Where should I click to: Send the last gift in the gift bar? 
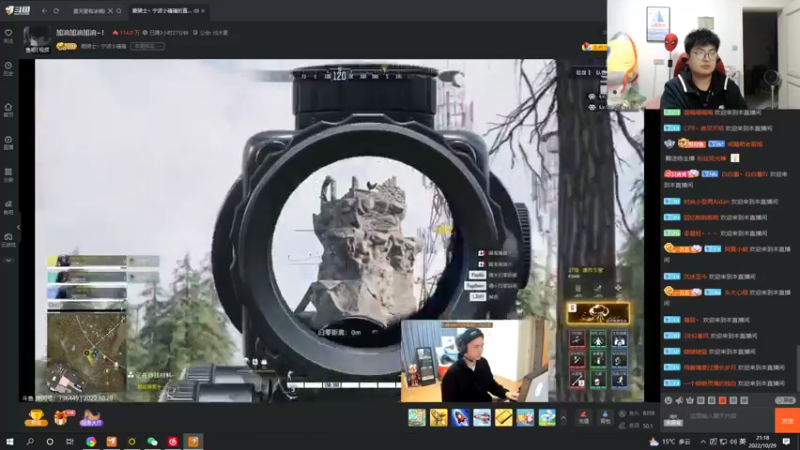547,417
